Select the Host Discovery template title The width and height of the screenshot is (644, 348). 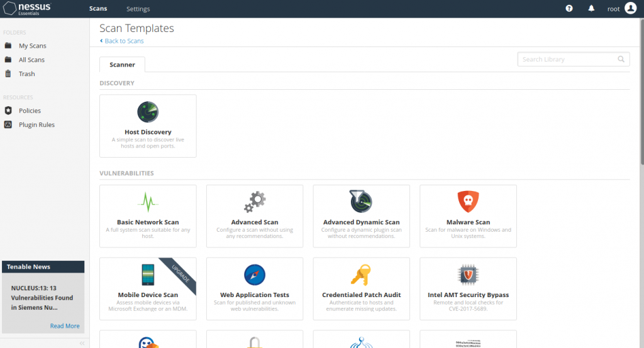pyautogui.click(x=148, y=132)
